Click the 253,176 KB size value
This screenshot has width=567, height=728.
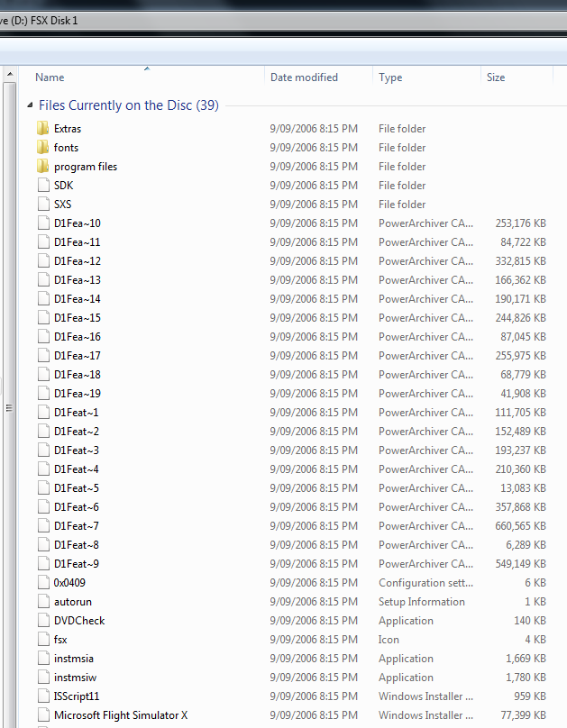(x=520, y=223)
